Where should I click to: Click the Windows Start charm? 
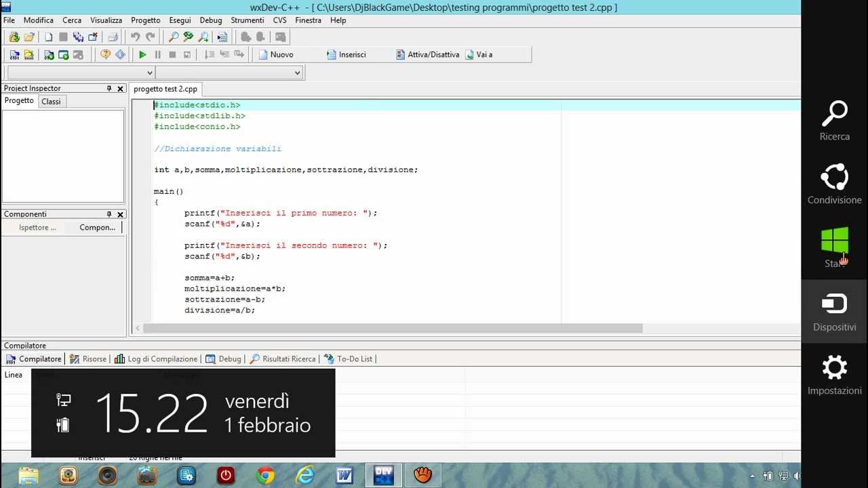point(835,247)
